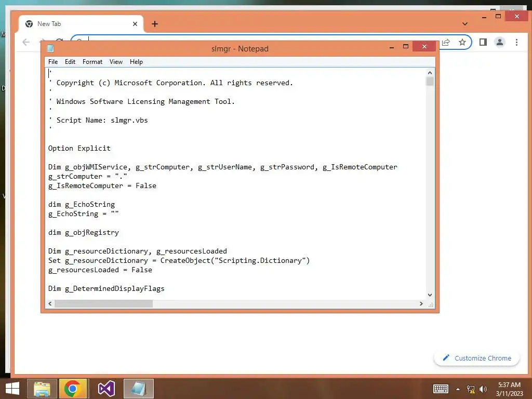Screen dimensions: 532x399
Task: Switch to Chrome in taskbar
Action: (73, 389)
